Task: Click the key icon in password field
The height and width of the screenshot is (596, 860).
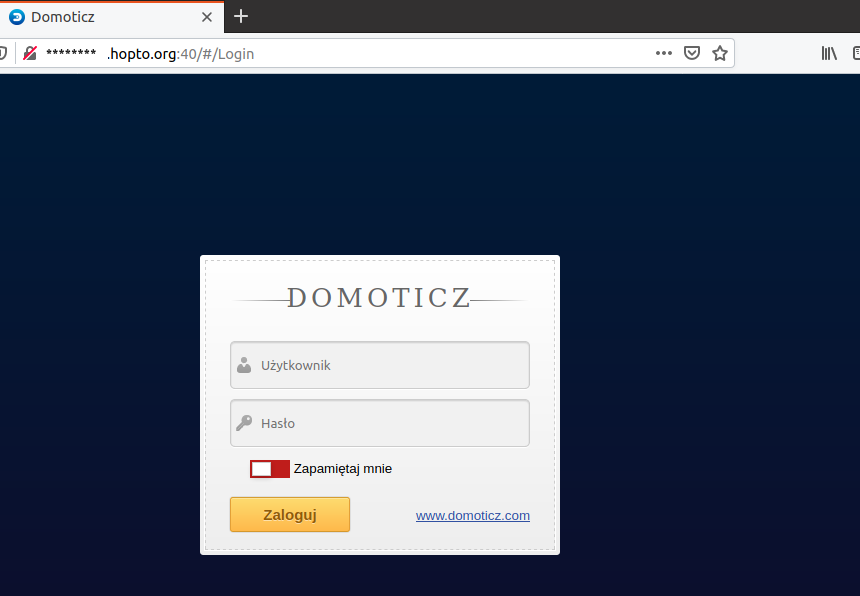Action: pyautogui.click(x=244, y=423)
